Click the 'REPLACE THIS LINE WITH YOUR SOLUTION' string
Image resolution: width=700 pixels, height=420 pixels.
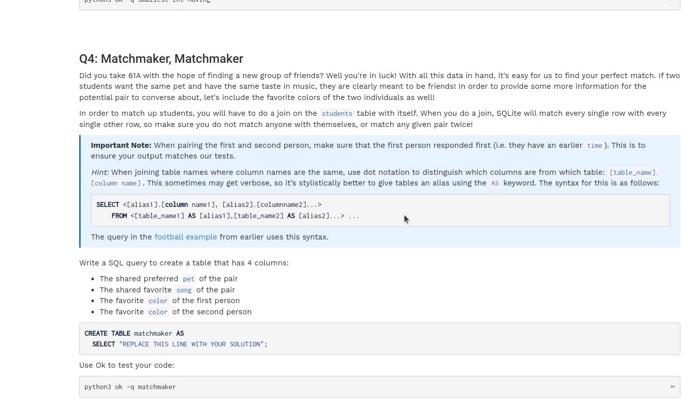tap(191, 344)
